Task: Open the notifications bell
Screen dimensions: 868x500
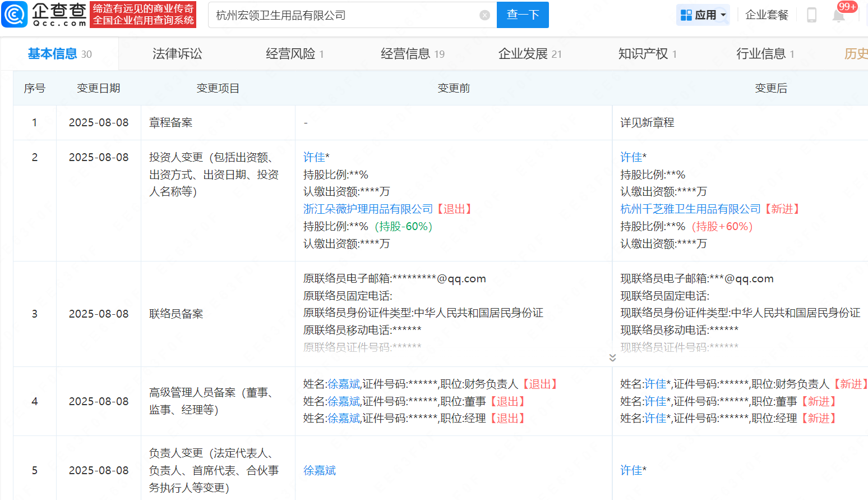Action: tap(839, 15)
